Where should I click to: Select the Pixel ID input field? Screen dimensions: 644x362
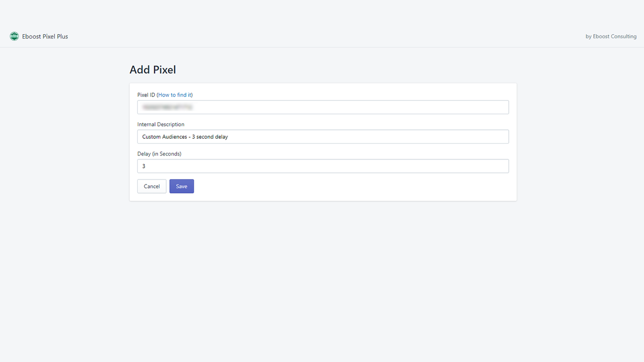[323, 107]
